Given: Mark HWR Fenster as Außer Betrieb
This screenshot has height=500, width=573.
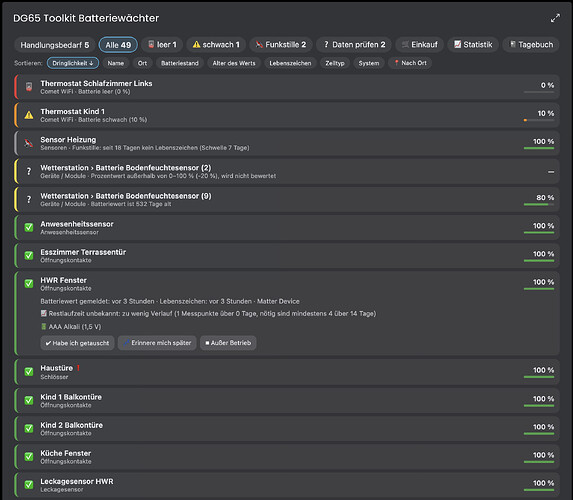Looking at the screenshot, I should click(x=228, y=343).
